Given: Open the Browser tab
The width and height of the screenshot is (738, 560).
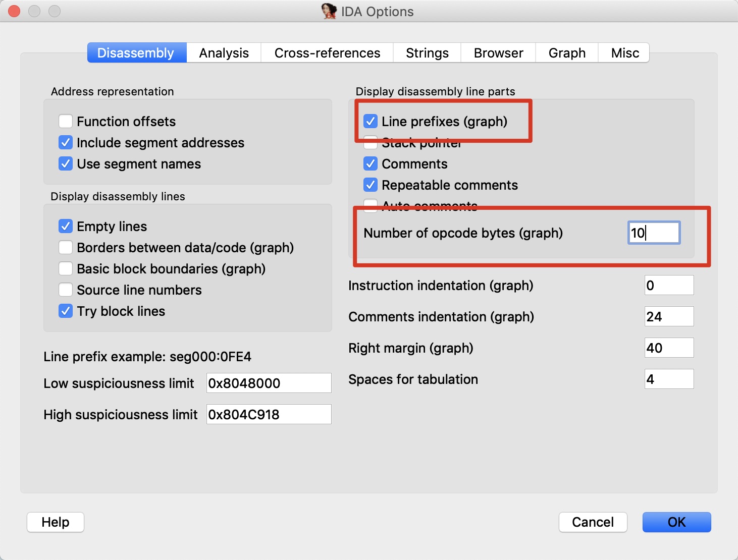Looking at the screenshot, I should tap(498, 53).
